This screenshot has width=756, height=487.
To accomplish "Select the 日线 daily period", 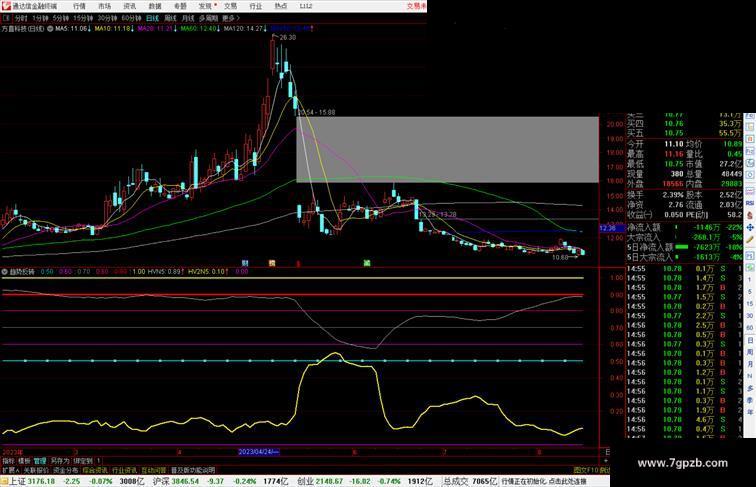I will pyautogui.click(x=152, y=18).
